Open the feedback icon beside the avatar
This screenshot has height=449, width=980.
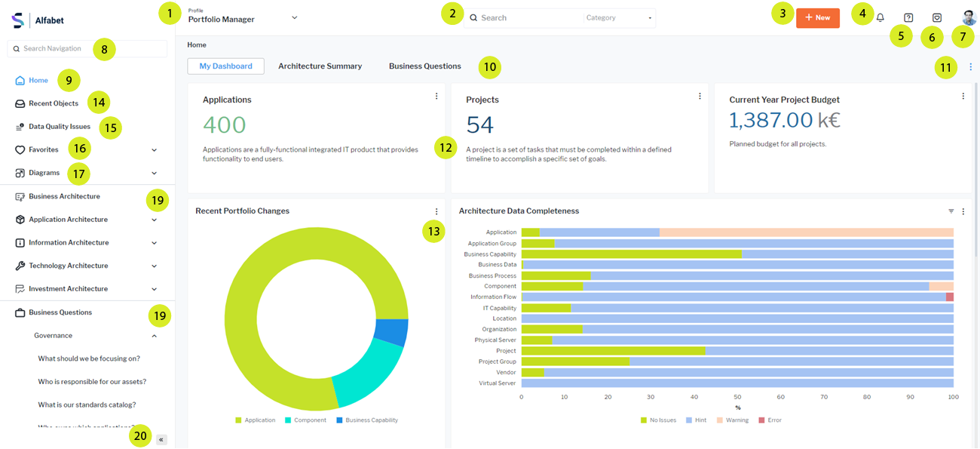[937, 17]
